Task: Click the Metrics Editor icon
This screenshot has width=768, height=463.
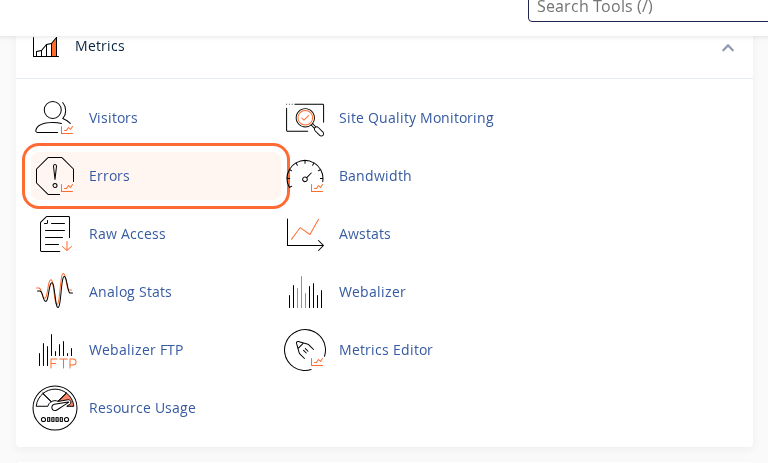Action: point(305,350)
